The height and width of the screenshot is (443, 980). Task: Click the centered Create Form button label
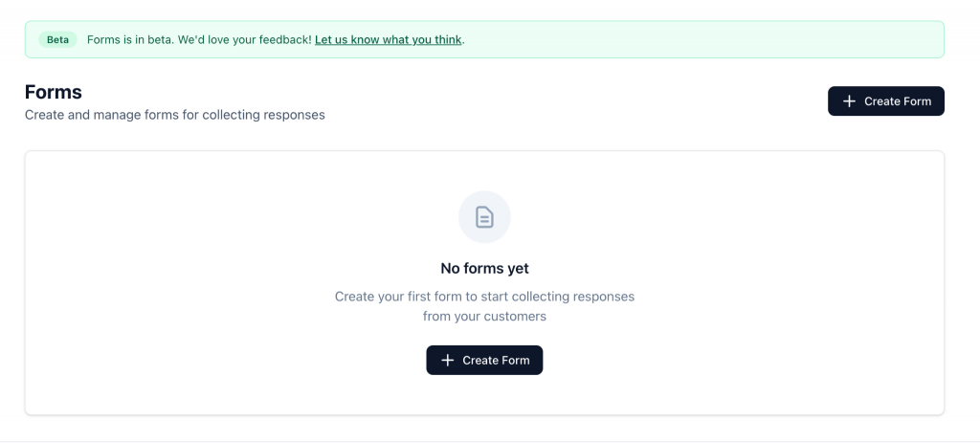pyautogui.click(x=496, y=360)
